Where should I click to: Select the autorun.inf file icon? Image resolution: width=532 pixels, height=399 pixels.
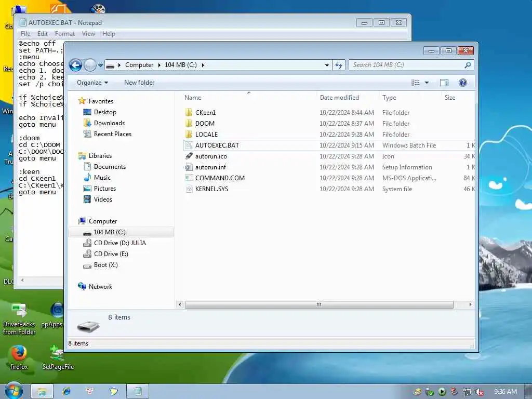tap(189, 167)
